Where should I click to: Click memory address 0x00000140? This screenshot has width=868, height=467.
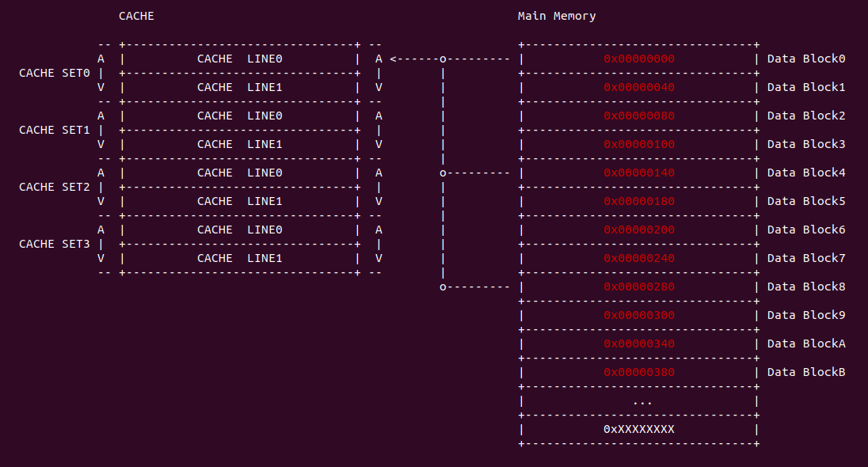click(639, 173)
